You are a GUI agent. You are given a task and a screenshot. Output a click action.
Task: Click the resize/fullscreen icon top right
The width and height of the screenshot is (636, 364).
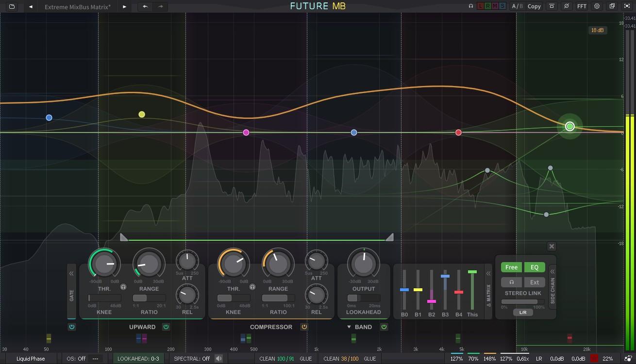point(627,6)
